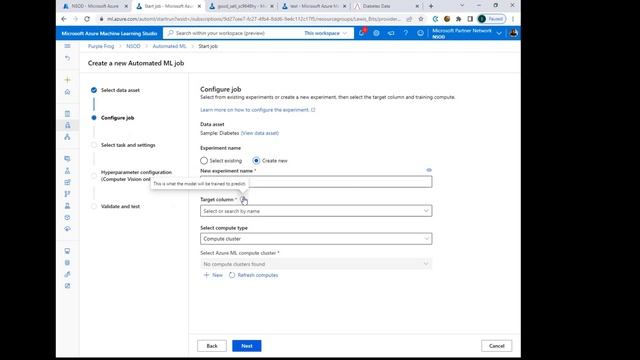
Task: Bookmark page with the star icon
Action: pyautogui.click(x=421, y=19)
